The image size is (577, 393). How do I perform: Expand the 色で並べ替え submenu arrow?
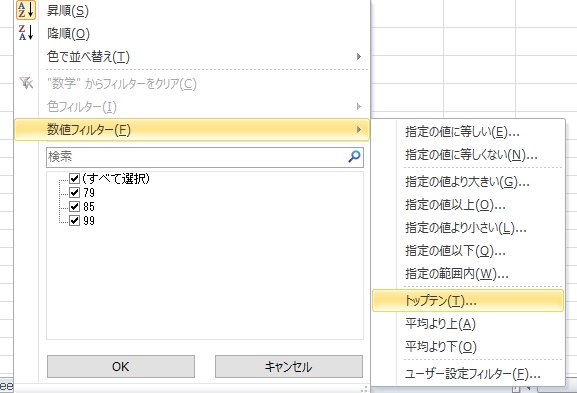[x=359, y=56]
